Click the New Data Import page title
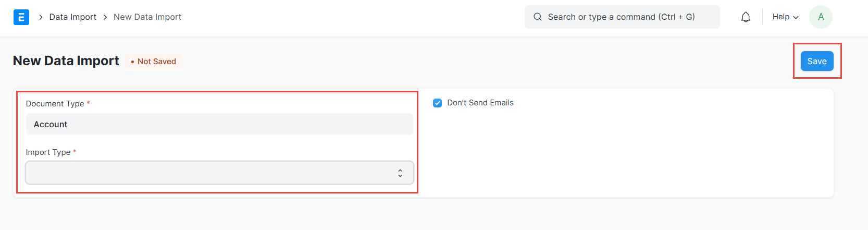Viewport: 868px width, 230px height. point(66,61)
